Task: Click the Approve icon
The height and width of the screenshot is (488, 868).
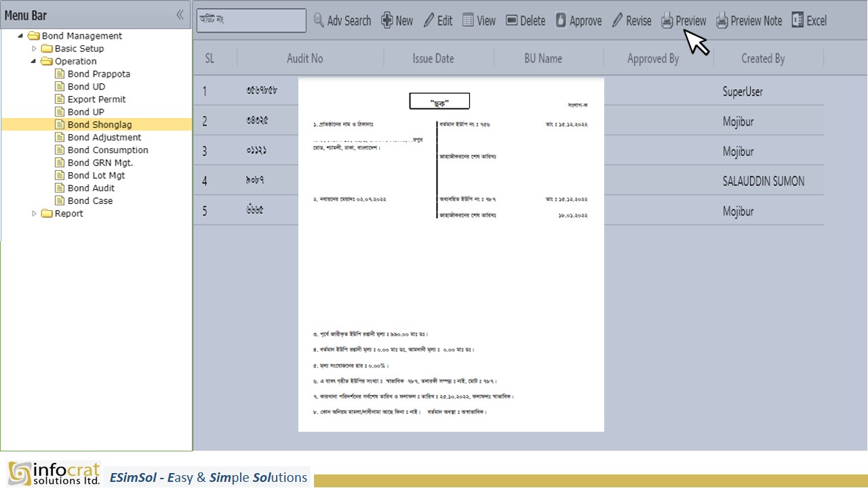Action: (x=561, y=20)
